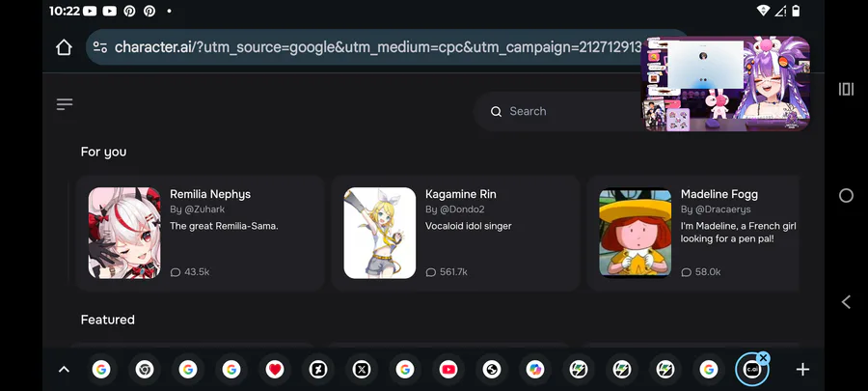Tap the battery status icon
The width and height of the screenshot is (868, 391).
796,11
